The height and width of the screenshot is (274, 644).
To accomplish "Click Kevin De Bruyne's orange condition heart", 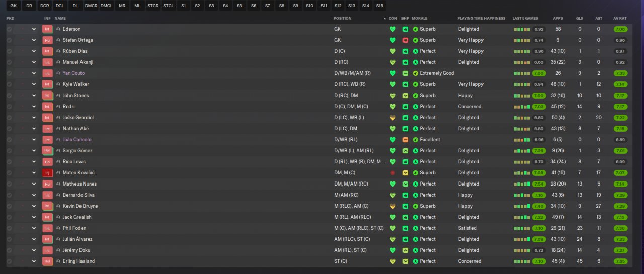I will pos(393,206).
